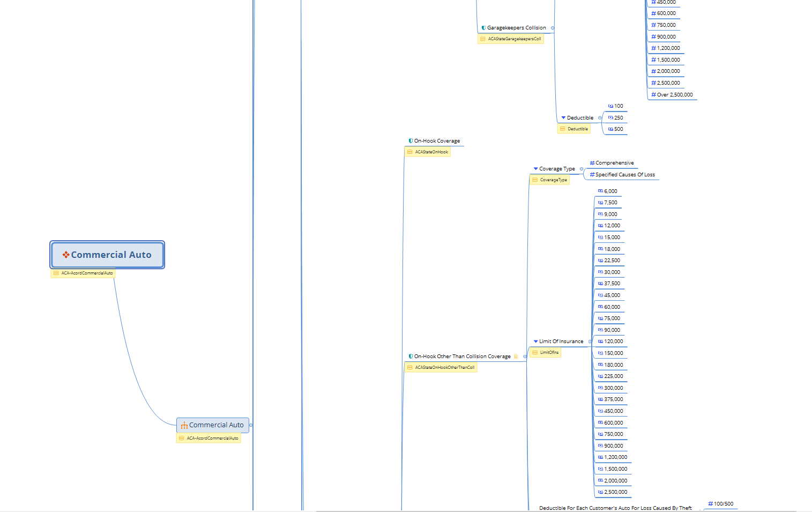Click the LimitOfIns yellow tag label
The height and width of the screenshot is (512, 812).
click(x=549, y=353)
